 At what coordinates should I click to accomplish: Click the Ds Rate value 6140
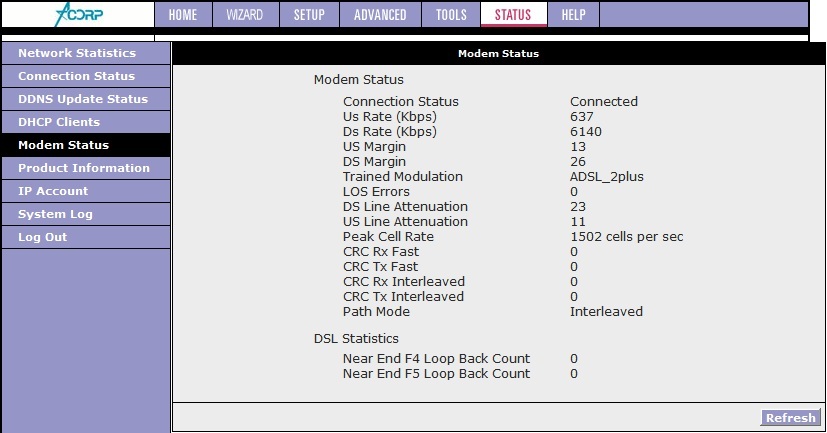pos(586,131)
